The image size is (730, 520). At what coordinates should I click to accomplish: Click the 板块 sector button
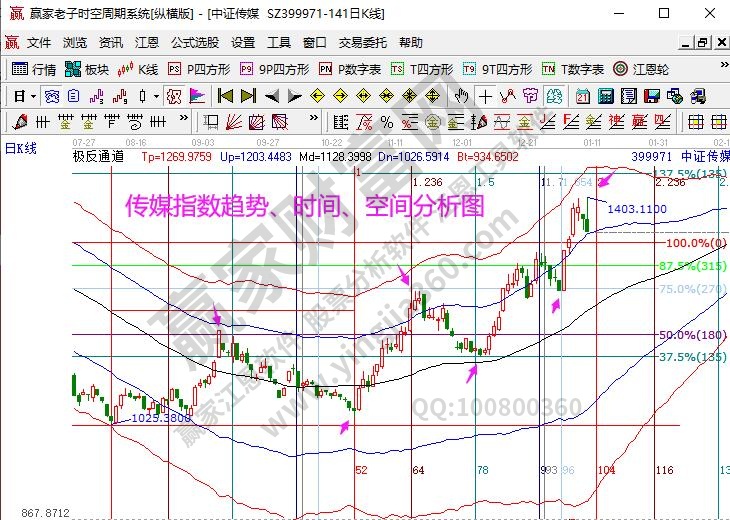click(x=87, y=69)
